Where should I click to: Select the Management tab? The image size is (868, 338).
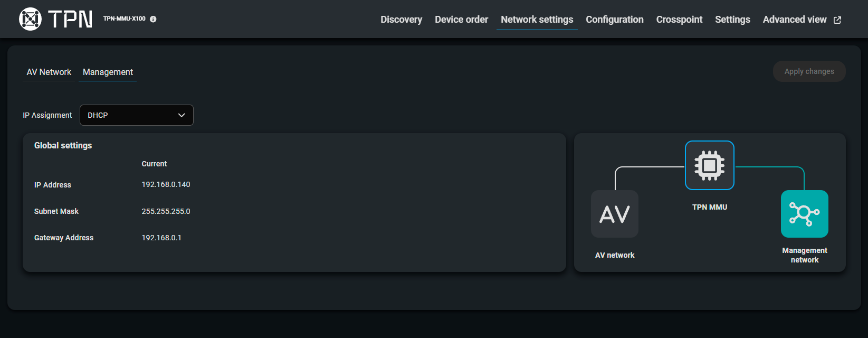click(108, 72)
